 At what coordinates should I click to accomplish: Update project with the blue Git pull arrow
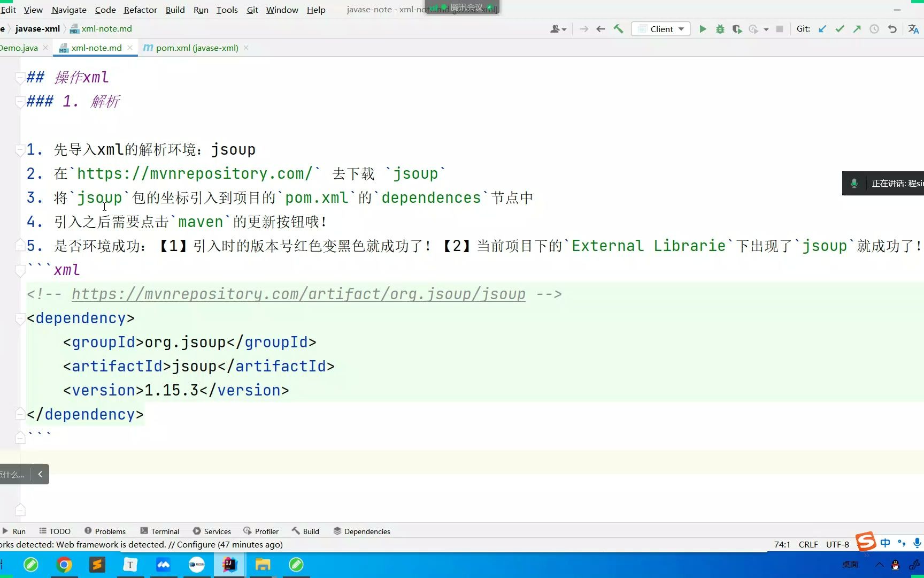coord(822,29)
